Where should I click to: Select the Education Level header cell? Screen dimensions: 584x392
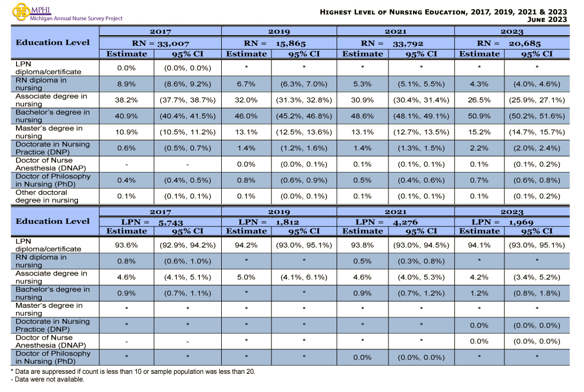tap(53, 43)
